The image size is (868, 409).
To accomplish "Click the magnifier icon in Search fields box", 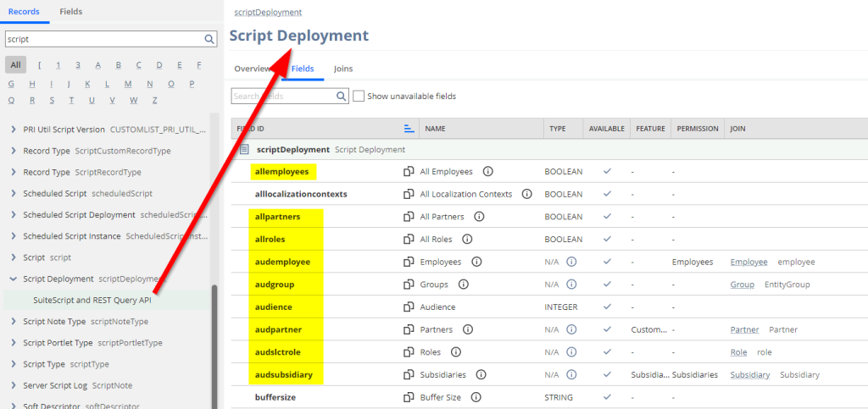I will click(x=341, y=97).
